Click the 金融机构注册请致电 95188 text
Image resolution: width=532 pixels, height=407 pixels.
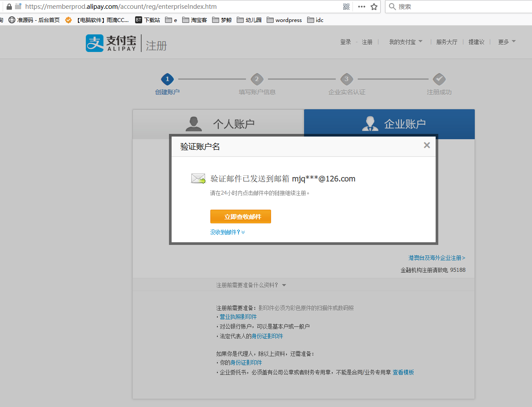(x=433, y=270)
